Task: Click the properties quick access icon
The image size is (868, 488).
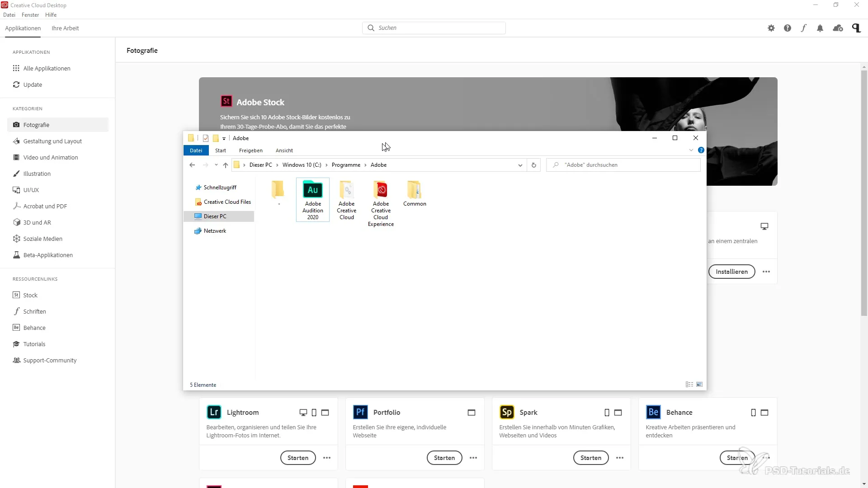Action: tap(206, 138)
